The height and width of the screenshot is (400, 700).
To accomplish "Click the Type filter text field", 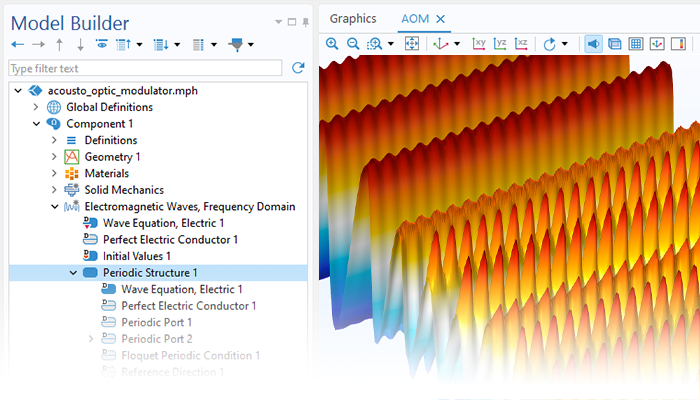I will [x=145, y=68].
